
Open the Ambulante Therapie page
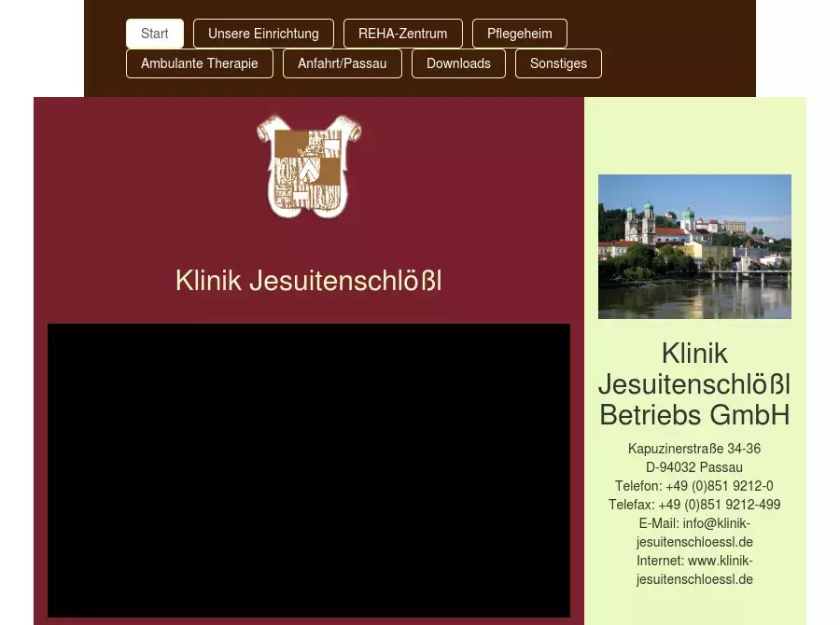coord(199,63)
